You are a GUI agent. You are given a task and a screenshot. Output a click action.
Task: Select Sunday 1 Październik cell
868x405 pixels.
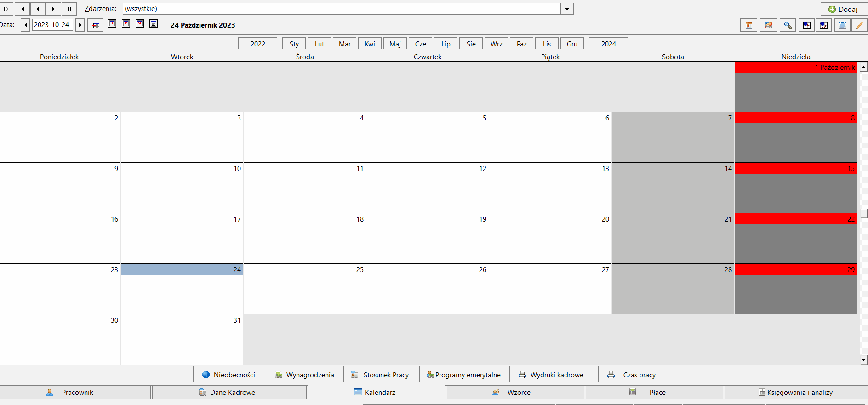pyautogui.click(x=796, y=87)
